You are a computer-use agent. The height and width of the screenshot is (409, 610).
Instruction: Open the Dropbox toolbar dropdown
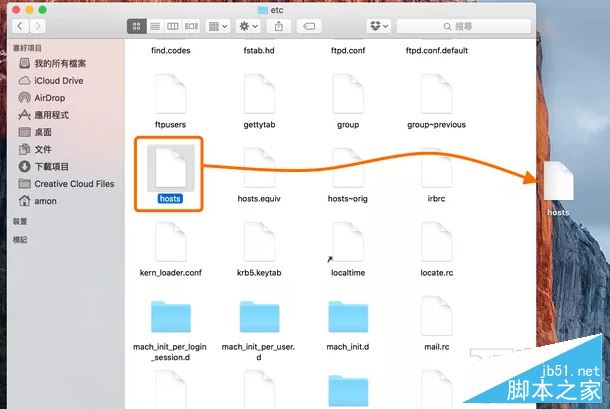point(379,26)
